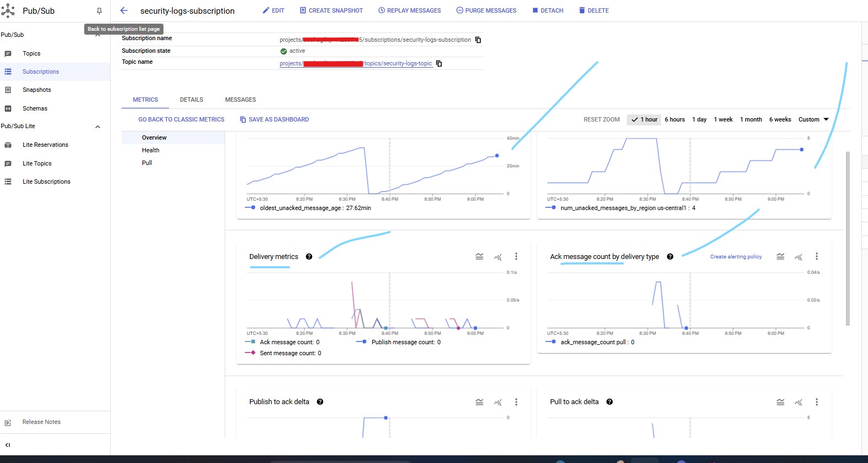Select the 6 weeks time range
Viewport: 868px width, 463px height.
[780, 119]
